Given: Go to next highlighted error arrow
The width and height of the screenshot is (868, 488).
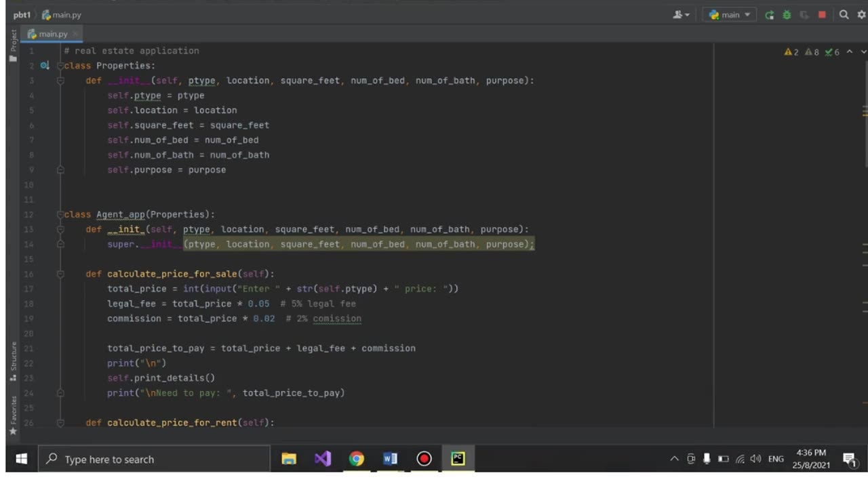Looking at the screenshot, I should click(863, 52).
